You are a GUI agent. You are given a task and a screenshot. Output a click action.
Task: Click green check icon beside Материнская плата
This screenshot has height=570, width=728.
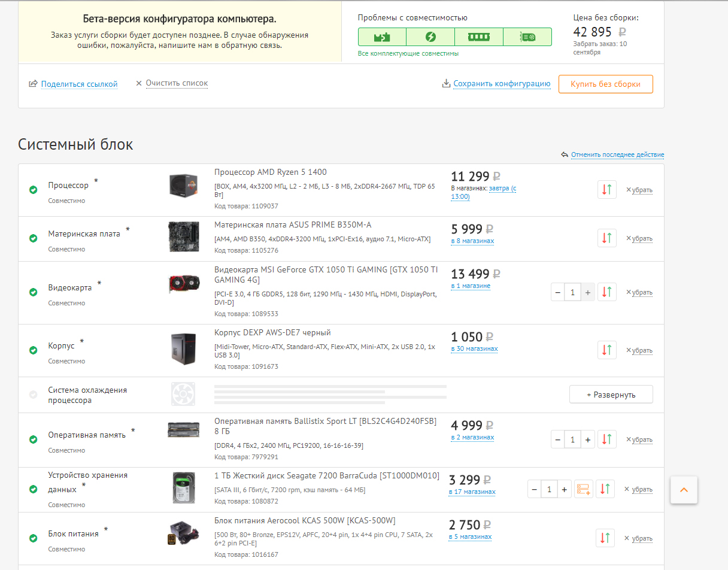point(34,238)
